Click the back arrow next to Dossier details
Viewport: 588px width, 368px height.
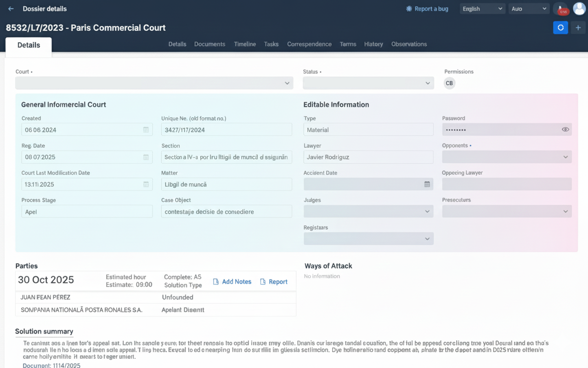pos(11,9)
